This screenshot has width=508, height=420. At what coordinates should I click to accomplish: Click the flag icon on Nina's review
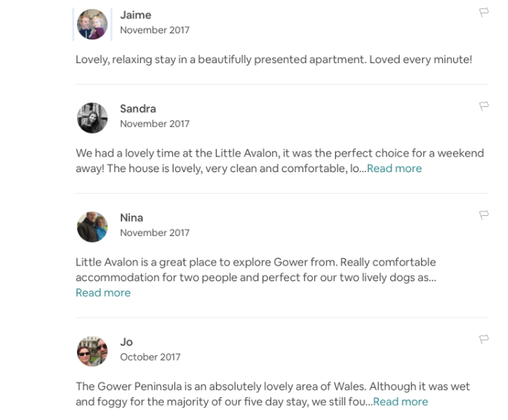(x=484, y=215)
